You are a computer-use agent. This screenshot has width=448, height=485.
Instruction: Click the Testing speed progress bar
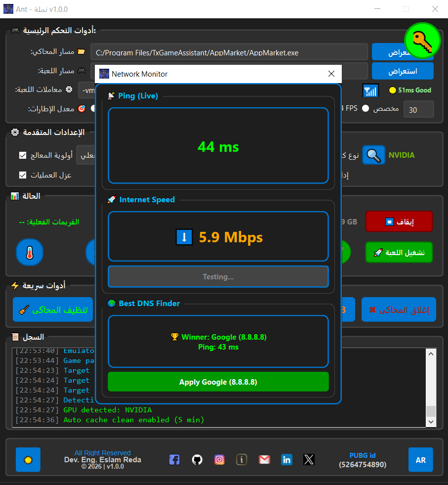(218, 276)
